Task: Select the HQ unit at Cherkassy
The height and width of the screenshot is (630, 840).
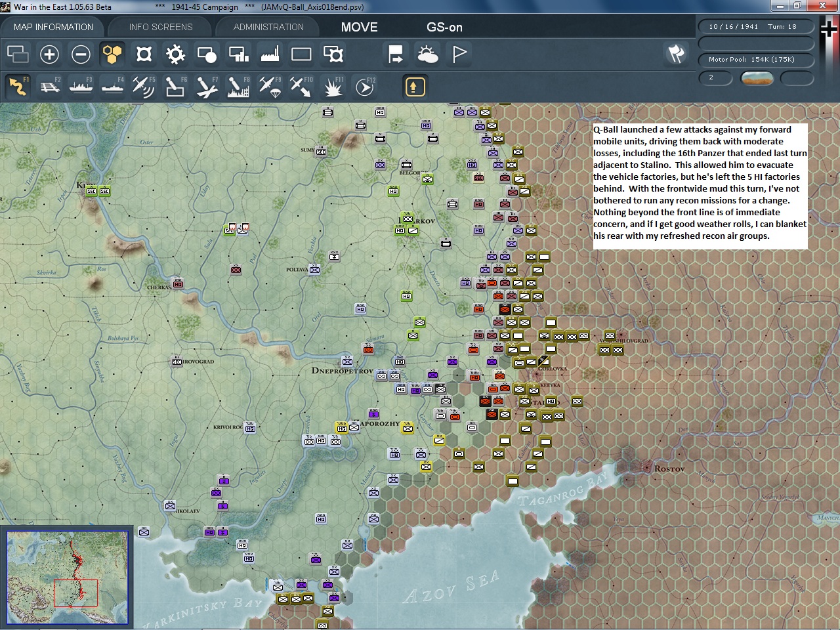Action: [x=178, y=283]
